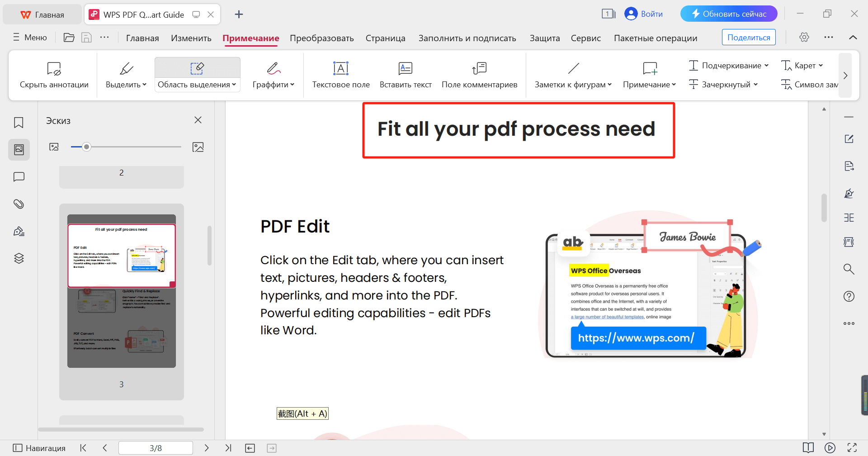This screenshot has width=868, height=456.
Task: Open the Layers panel in left sidebar
Action: coord(19,258)
